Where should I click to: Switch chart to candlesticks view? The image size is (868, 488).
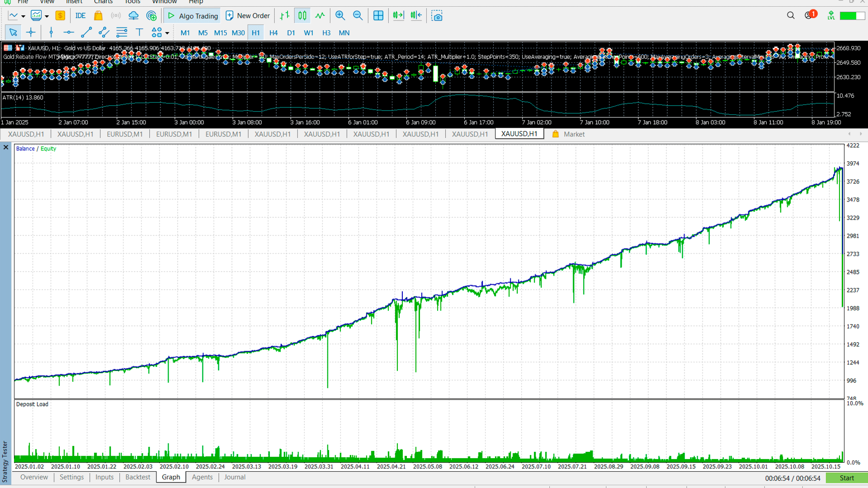click(x=302, y=16)
